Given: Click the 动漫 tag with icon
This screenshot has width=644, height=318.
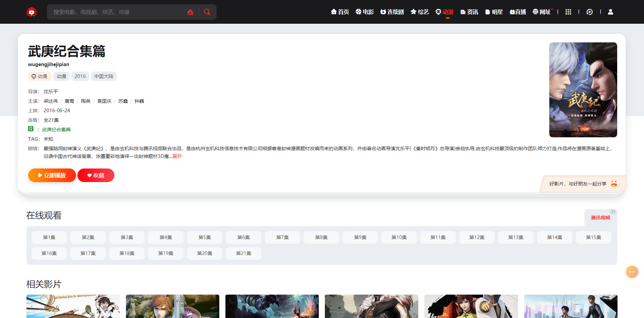Looking at the screenshot, I should coord(40,76).
